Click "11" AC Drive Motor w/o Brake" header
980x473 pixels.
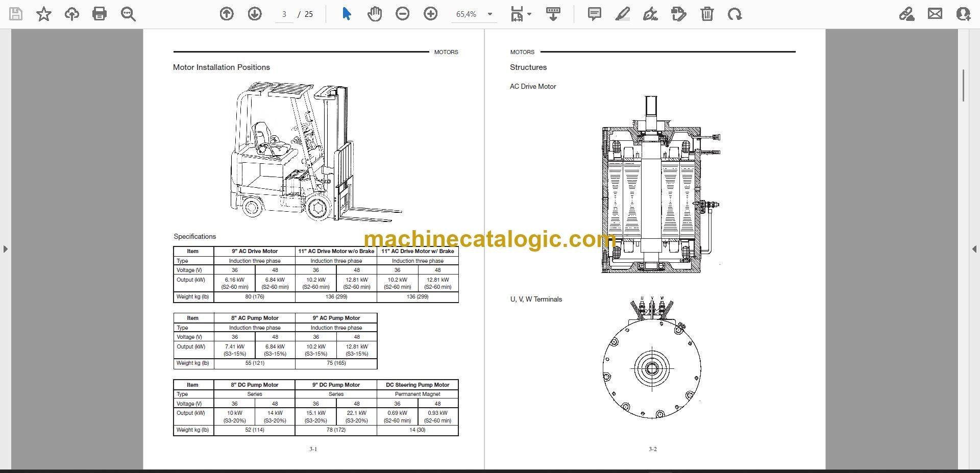336,251
